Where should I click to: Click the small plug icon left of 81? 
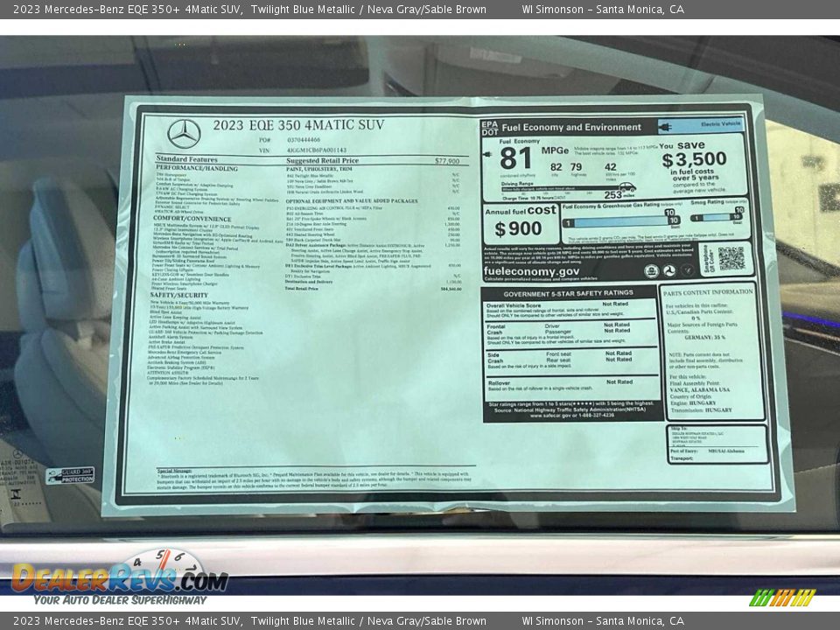[487, 154]
